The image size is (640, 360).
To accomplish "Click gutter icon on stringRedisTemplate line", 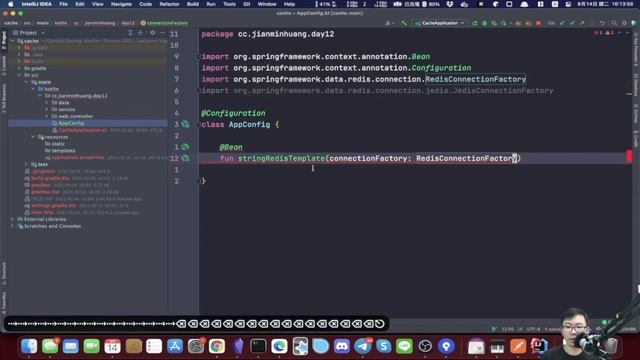I will click(x=186, y=158).
